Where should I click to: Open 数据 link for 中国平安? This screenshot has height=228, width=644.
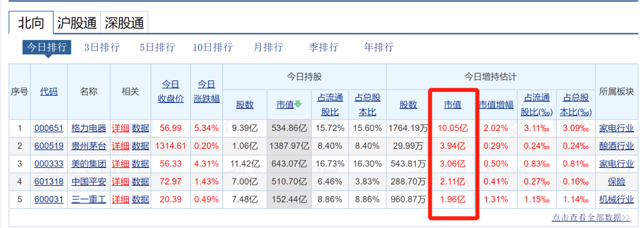(x=141, y=182)
